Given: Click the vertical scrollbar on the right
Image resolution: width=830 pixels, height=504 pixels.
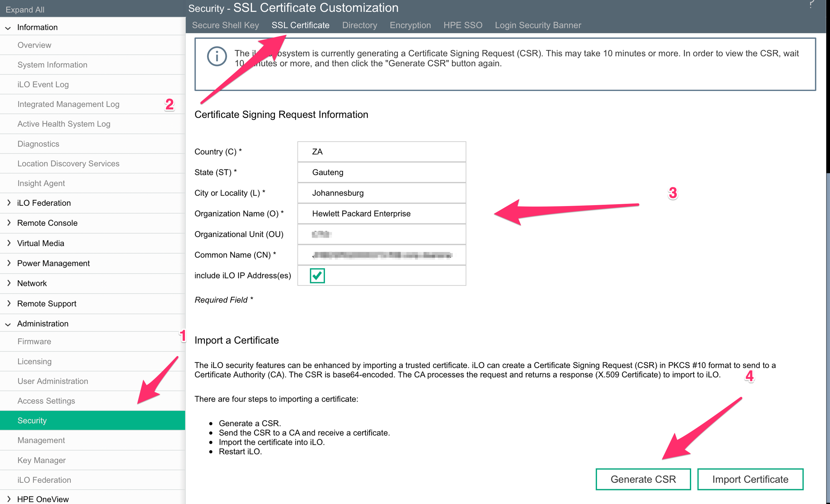Looking at the screenshot, I should pyautogui.click(x=828, y=337).
